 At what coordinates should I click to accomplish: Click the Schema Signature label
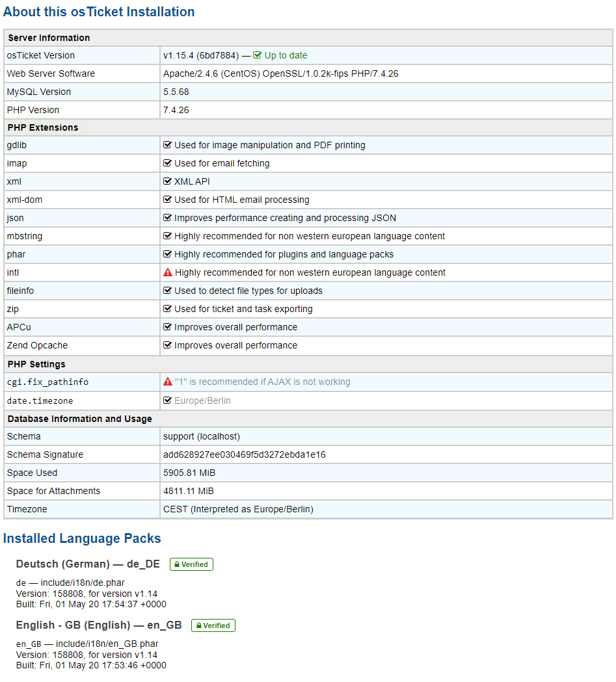point(46,454)
